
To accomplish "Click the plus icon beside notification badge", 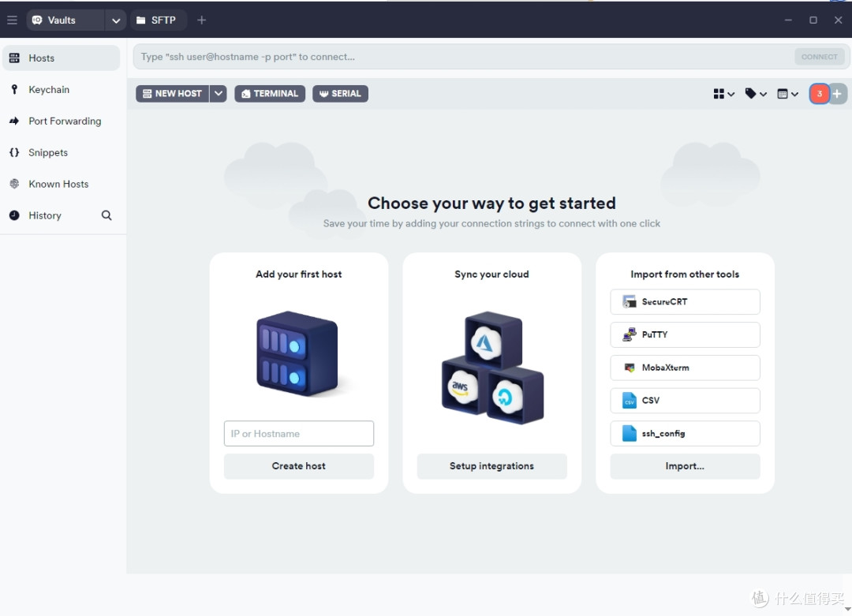I will coord(837,94).
